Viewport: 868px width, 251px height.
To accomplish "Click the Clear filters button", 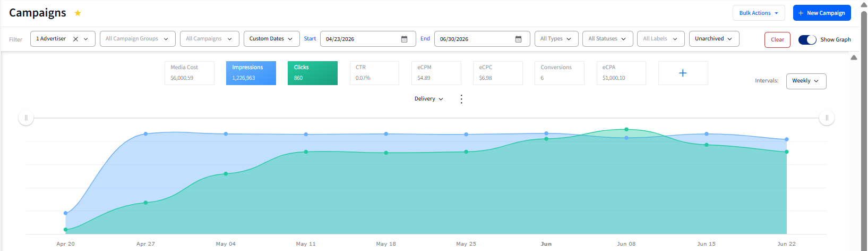I will pos(777,40).
